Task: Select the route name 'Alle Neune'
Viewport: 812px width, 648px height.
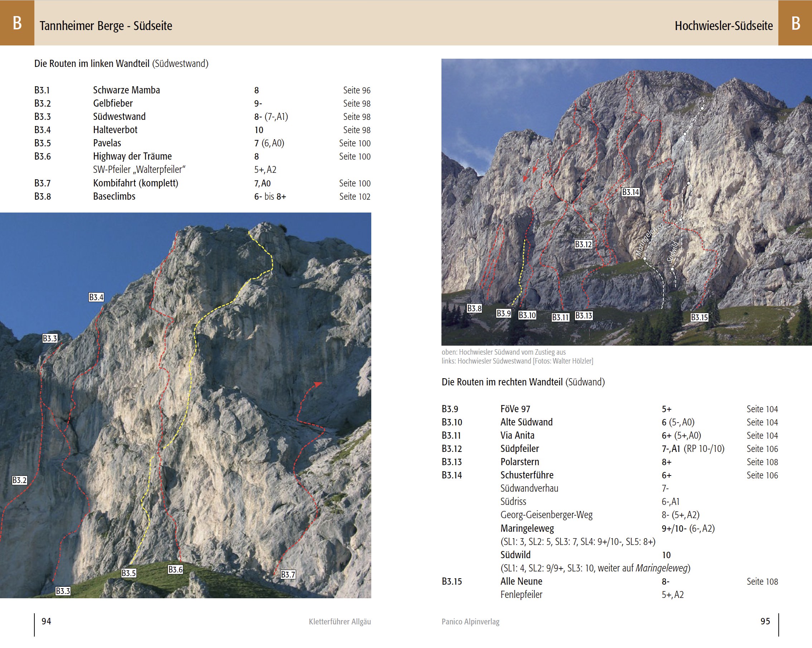Action: click(521, 581)
